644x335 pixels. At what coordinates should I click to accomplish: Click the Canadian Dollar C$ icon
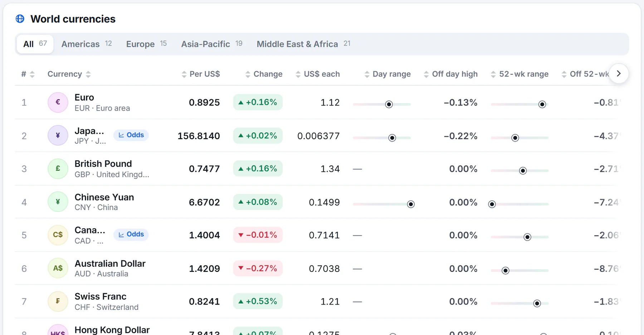pos(58,235)
